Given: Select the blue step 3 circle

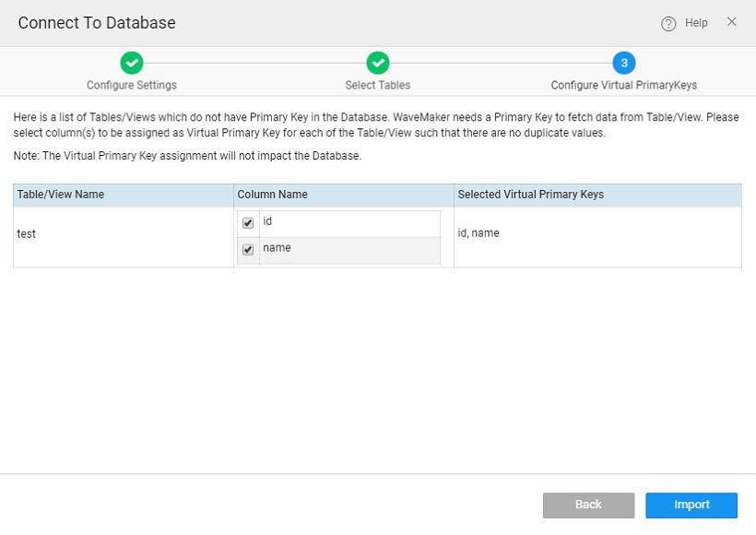Looking at the screenshot, I should (624, 63).
